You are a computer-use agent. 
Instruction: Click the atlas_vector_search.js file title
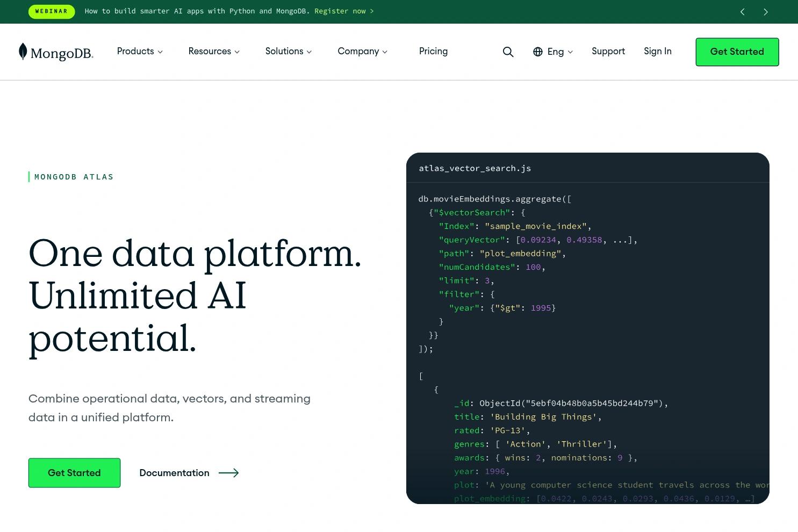(475, 168)
